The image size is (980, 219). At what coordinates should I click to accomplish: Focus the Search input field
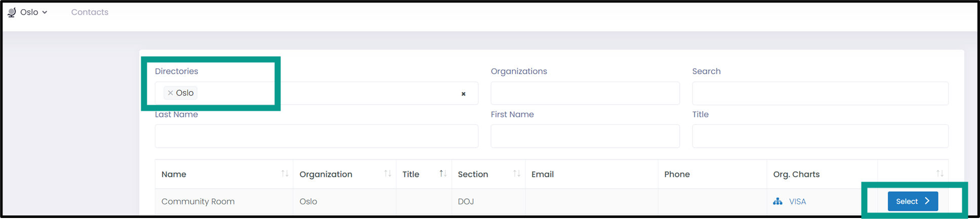tap(820, 94)
